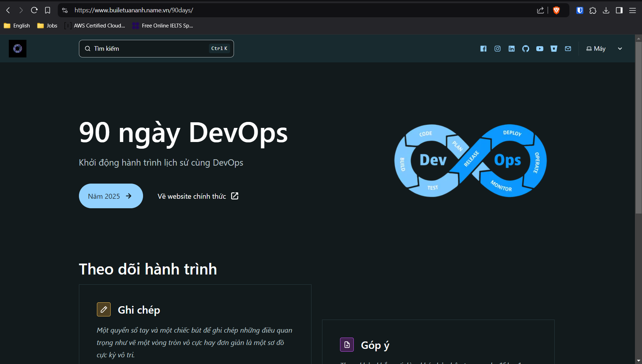
Task: Reload the current page
Action: pyautogui.click(x=34, y=10)
